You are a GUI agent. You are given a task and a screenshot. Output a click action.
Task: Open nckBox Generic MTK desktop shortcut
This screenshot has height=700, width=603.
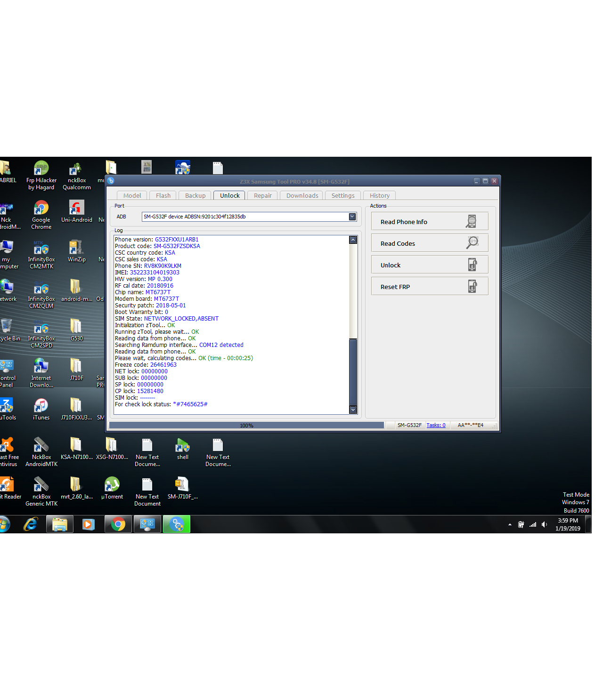coord(41,492)
